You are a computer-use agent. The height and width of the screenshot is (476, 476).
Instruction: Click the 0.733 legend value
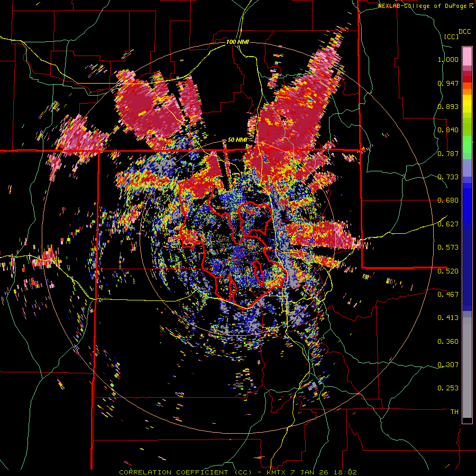pos(448,177)
